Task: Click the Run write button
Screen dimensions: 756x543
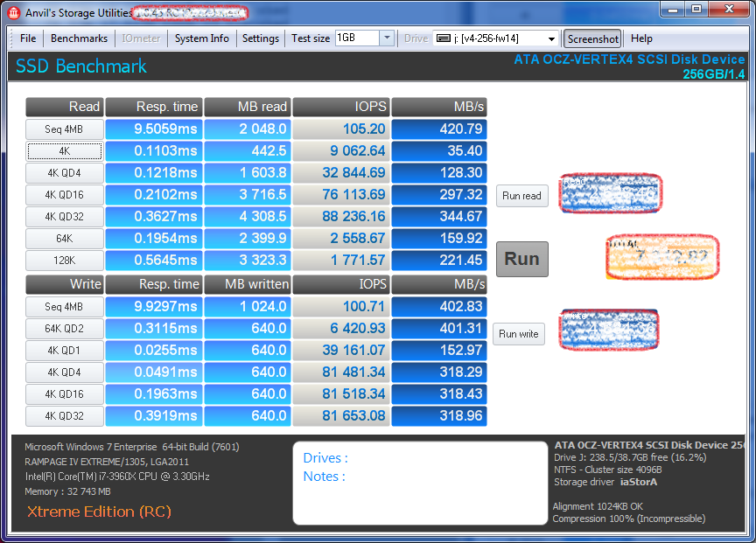Action: click(519, 334)
